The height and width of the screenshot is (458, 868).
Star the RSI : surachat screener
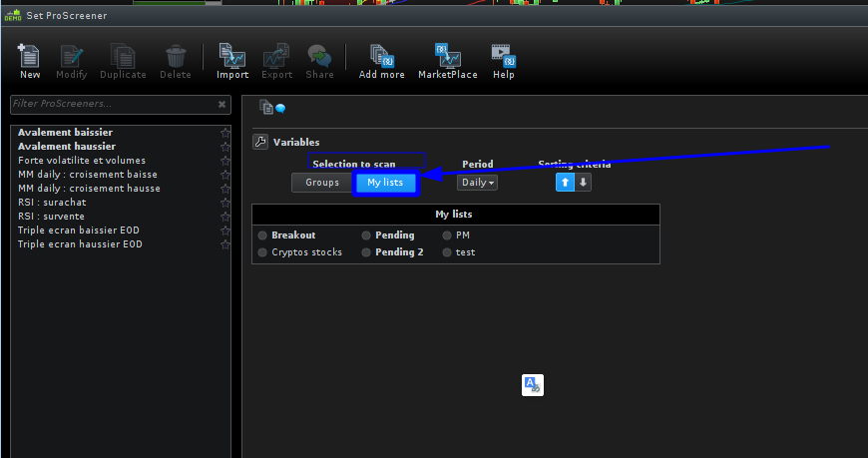click(x=225, y=203)
